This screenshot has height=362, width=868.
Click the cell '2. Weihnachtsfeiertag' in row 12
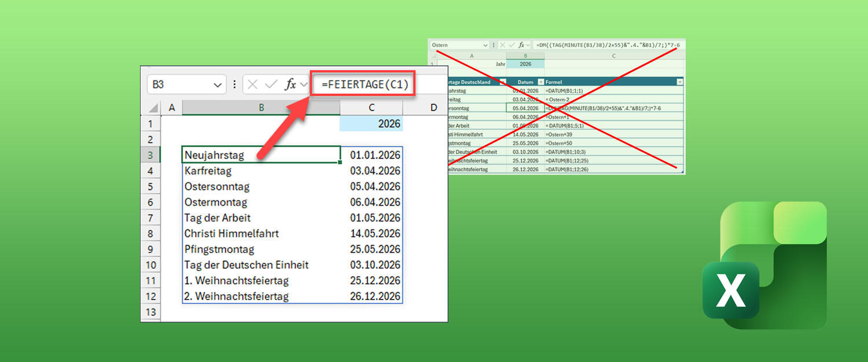[262, 296]
